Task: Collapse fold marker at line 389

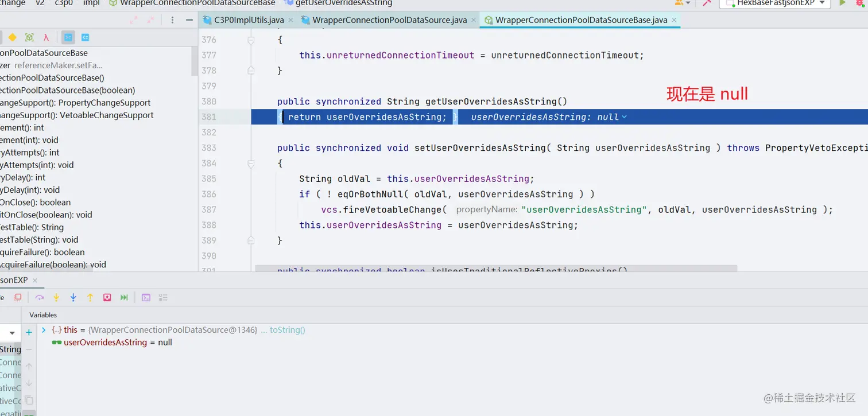Action: (250, 240)
